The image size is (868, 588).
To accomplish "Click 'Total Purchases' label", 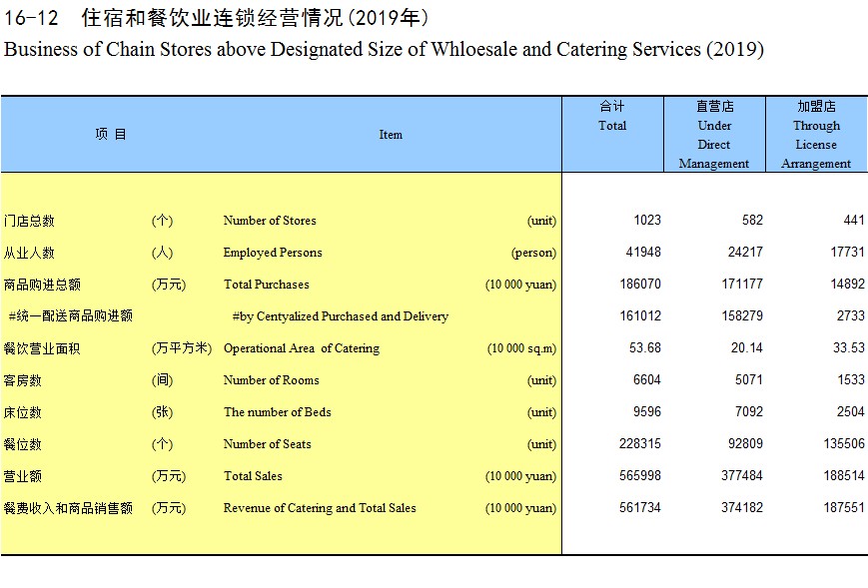I will coord(267,285).
